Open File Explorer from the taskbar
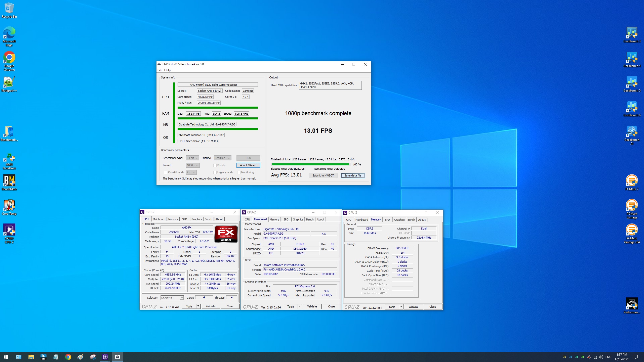 31,357
